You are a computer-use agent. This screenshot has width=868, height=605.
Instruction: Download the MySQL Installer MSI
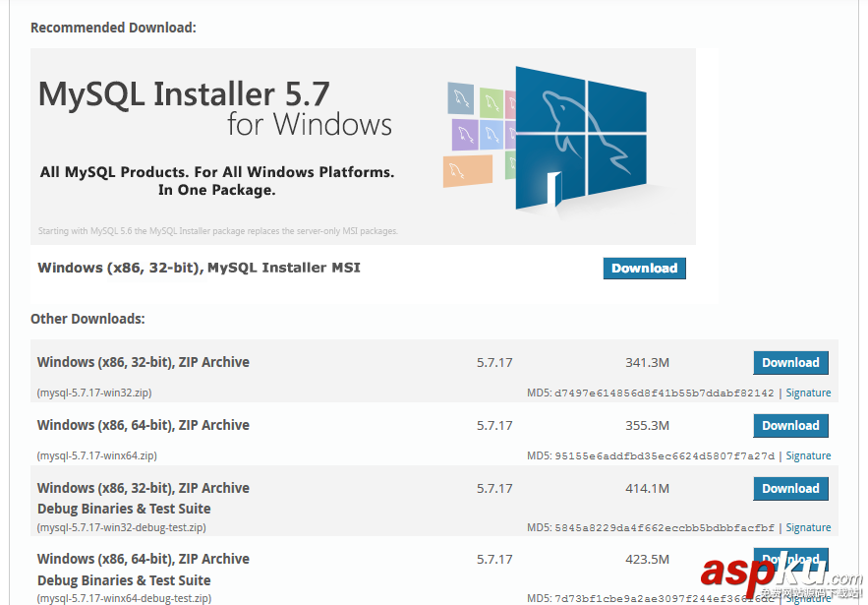coord(644,269)
